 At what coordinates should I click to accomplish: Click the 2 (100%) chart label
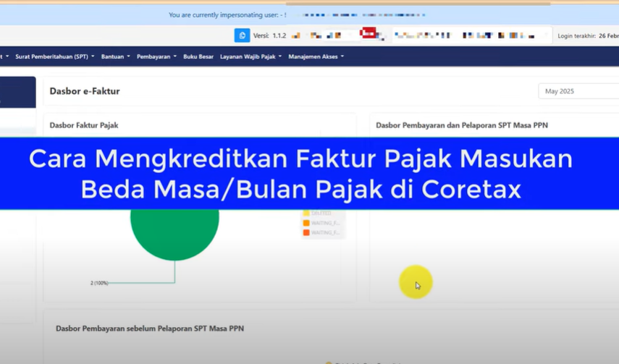coord(99,283)
